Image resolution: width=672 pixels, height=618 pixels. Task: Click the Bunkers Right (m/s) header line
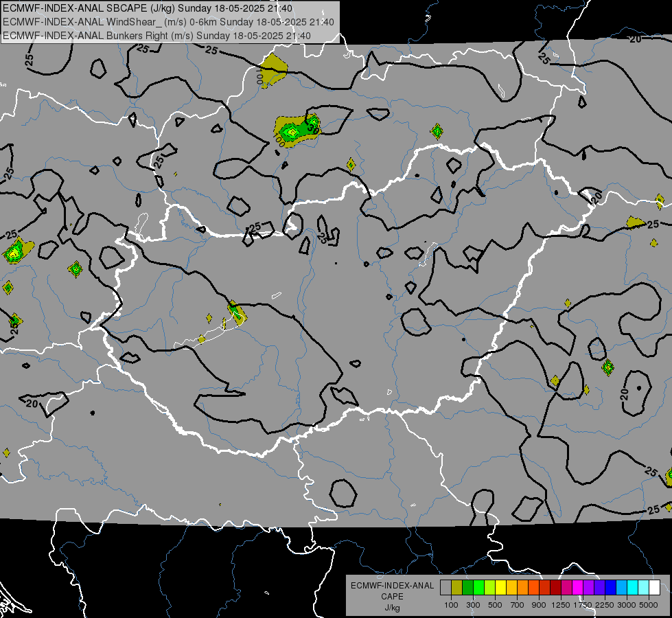pyautogui.click(x=157, y=36)
